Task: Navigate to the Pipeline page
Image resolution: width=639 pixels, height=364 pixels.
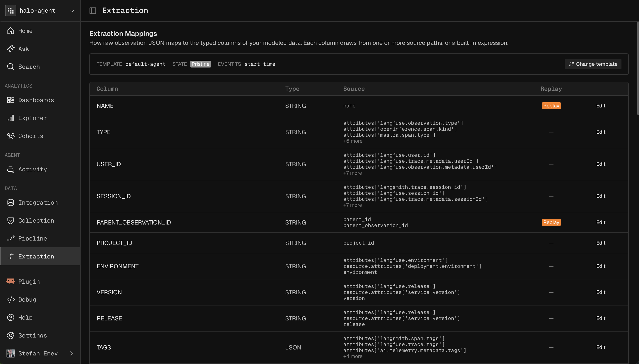Action: [40, 238]
